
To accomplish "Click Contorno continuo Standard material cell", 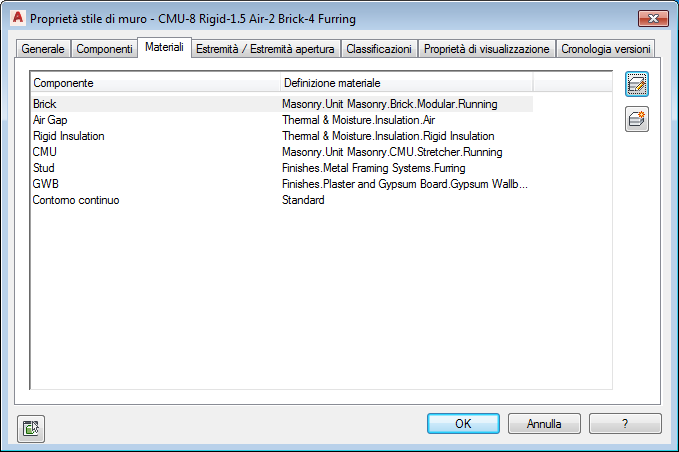I will pos(303,200).
